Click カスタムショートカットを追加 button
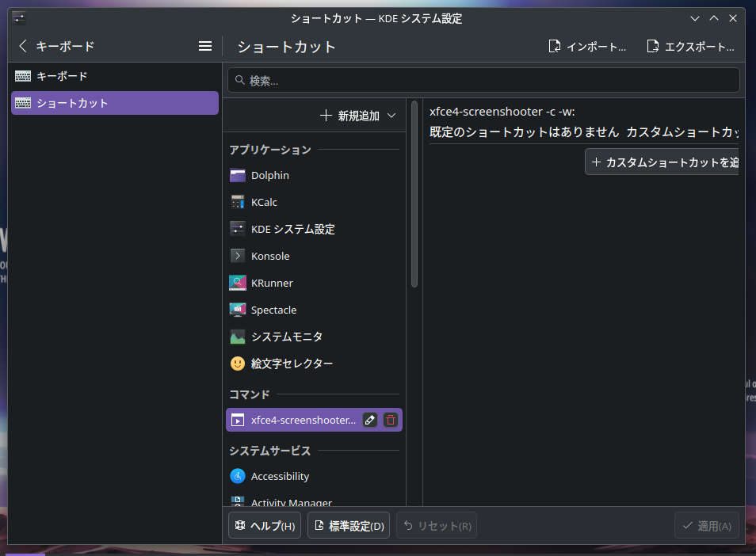This screenshot has height=556, width=756. (662, 162)
